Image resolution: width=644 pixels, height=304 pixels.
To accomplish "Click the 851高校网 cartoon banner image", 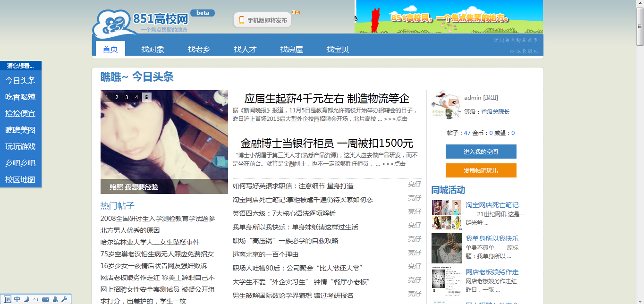I will (449, 17).
